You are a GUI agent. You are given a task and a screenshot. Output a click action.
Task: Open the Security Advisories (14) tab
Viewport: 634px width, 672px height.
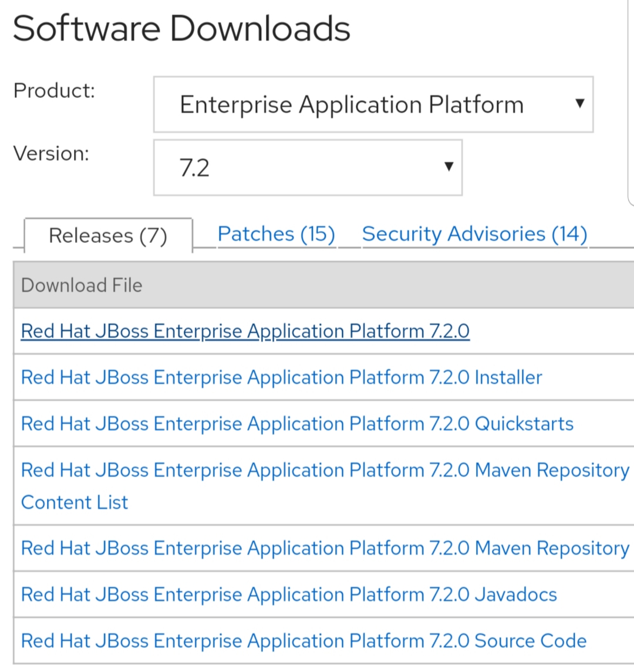pos(474,234)
